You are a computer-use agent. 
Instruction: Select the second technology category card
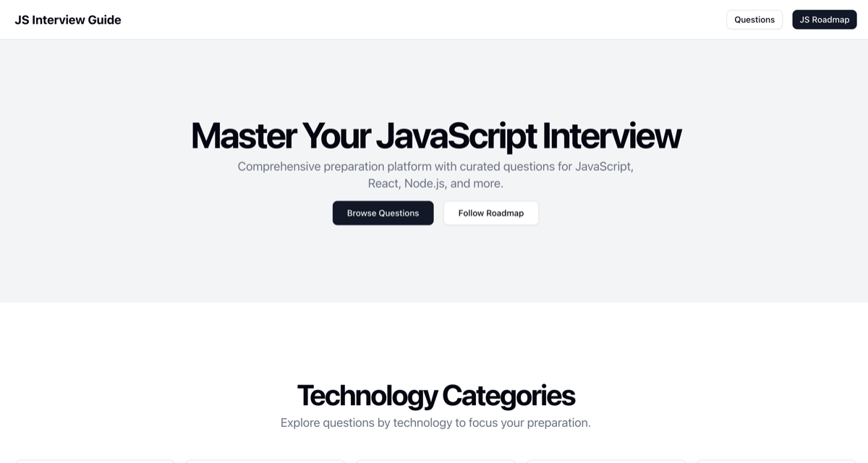click(265, 462)
